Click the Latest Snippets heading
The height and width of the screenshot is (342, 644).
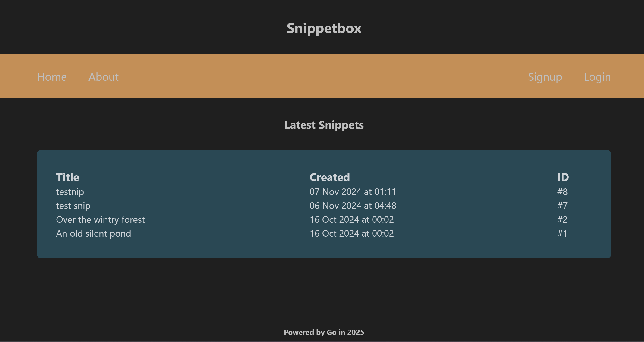(324, 125)
